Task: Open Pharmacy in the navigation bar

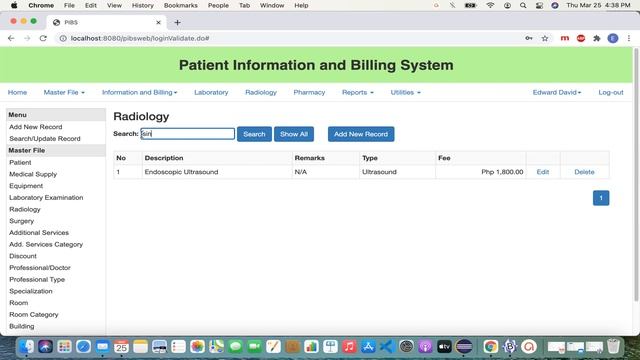Action: coord(309,92)
